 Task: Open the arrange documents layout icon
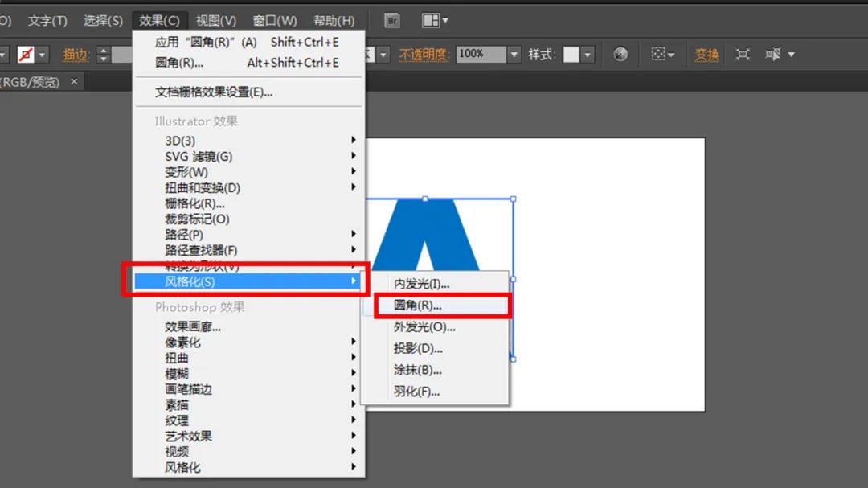click(431, 20)
